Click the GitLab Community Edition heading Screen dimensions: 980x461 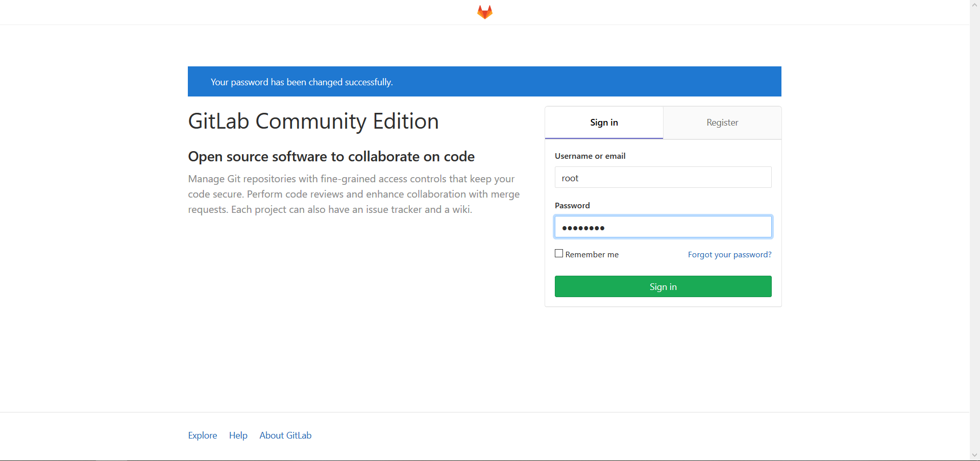tap(313, 122)
